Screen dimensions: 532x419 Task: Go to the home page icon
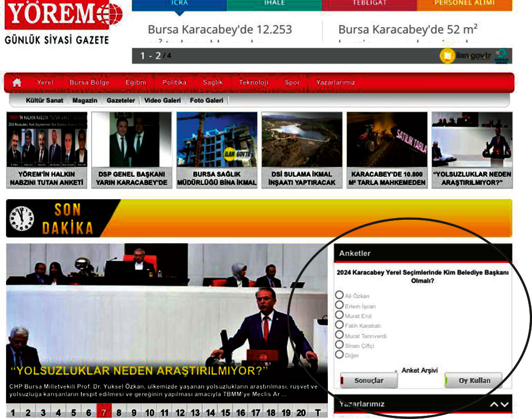click(17, 82)
